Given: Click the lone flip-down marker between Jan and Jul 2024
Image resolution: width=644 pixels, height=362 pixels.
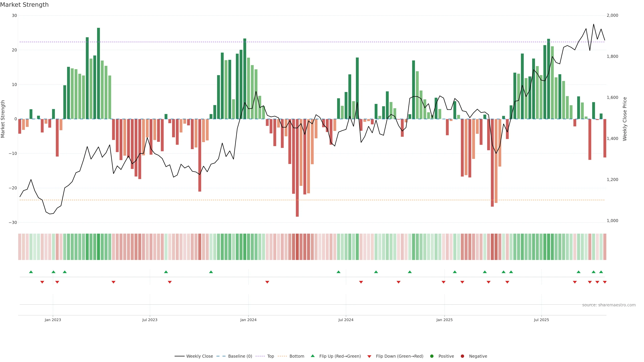Looking at the screenshot, I should pyautogui.click(x=267, y=282).
